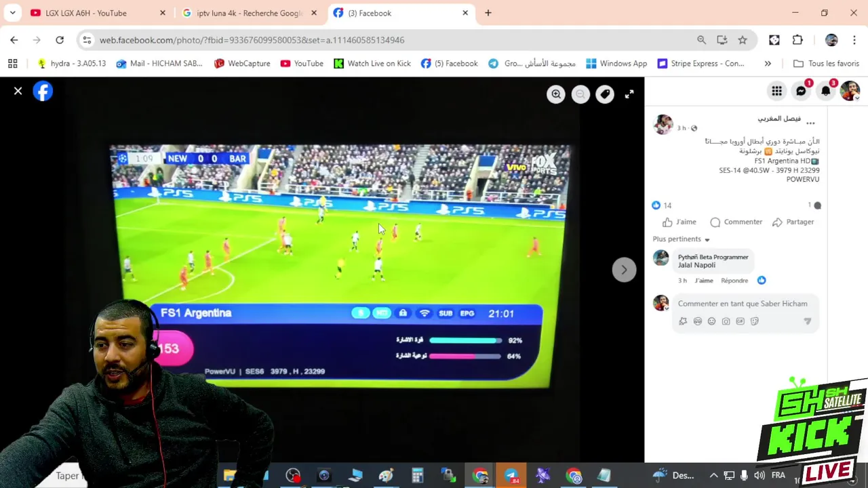Screen dimensions: 868x488
Task: Open the Chrome apps grid in bookmarks bar
Action: click(x=12, y=63)
